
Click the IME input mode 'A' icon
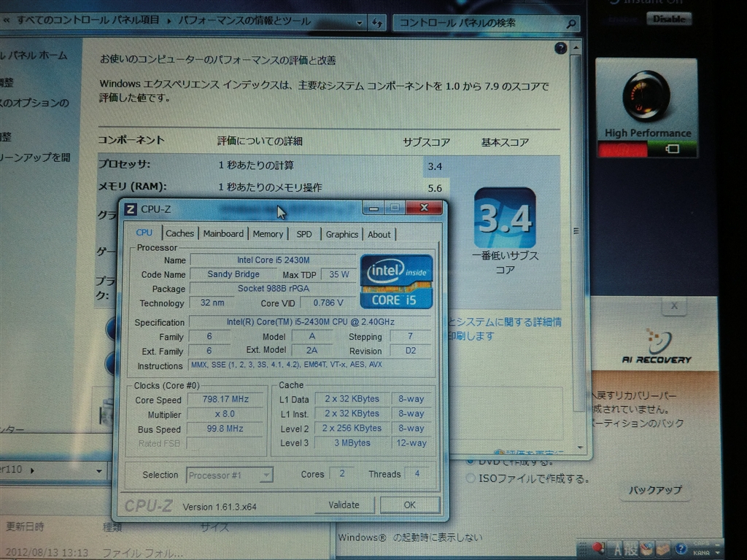tap(616, 548)
